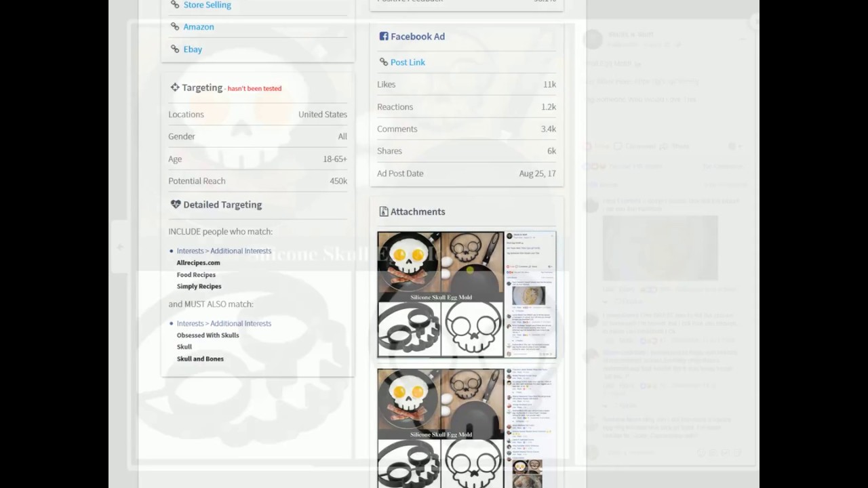Click the Shares 6k count
Viewport: 868px width, 488px height.
(x=551, y=150)
